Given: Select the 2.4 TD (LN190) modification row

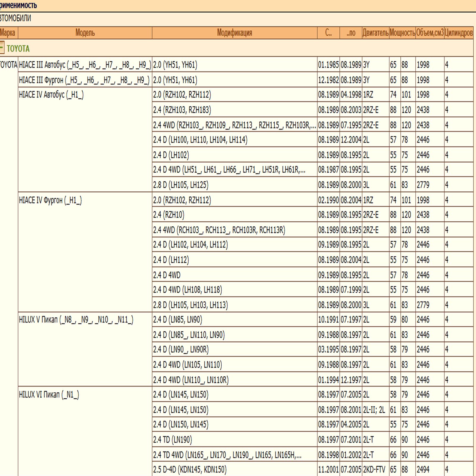Looking at the screenshot, I should pos(173,439).
